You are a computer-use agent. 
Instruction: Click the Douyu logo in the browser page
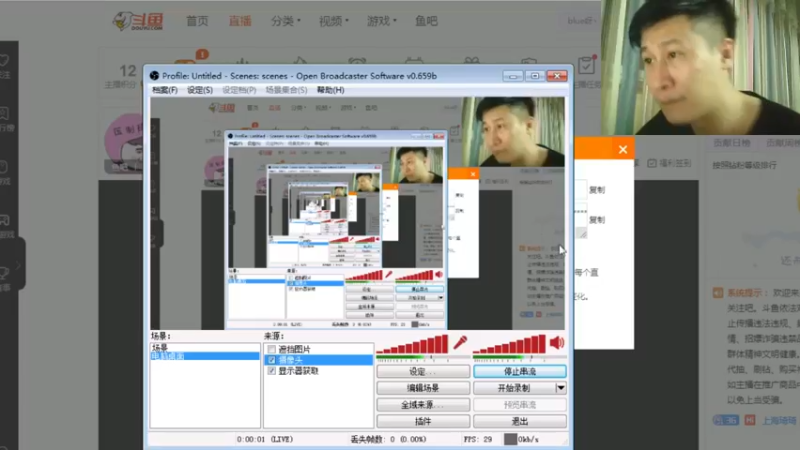click(x=138, y=21)
